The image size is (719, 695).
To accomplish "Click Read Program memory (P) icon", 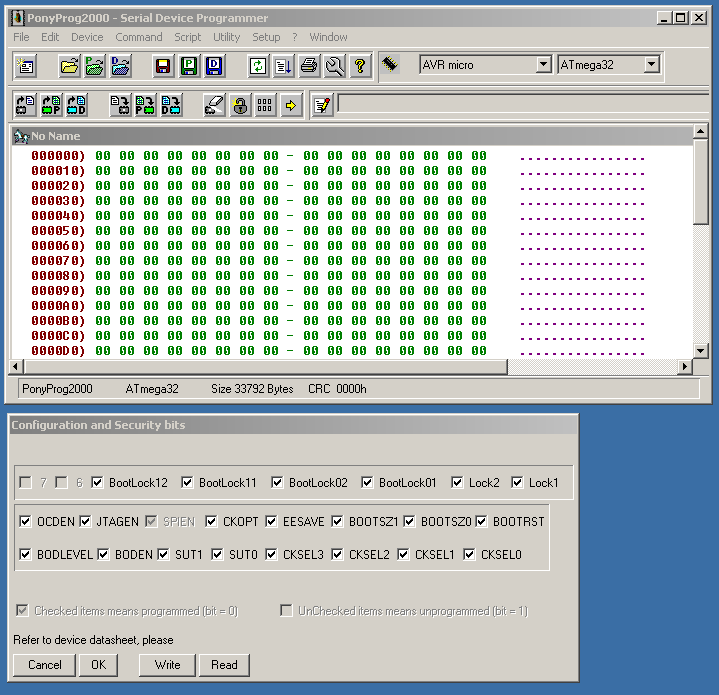I will pyautogui.click(x=51, y=105).
